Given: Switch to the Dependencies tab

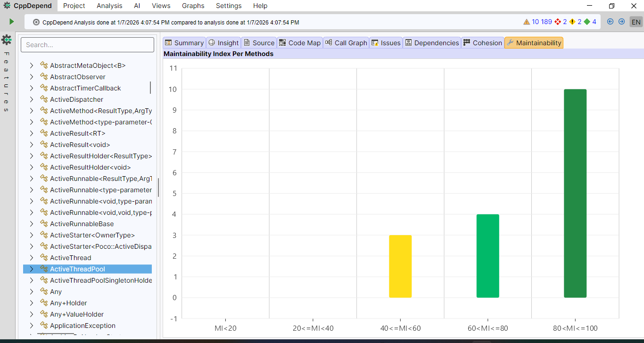Looking at the screenshot, I should pos(432,43).
